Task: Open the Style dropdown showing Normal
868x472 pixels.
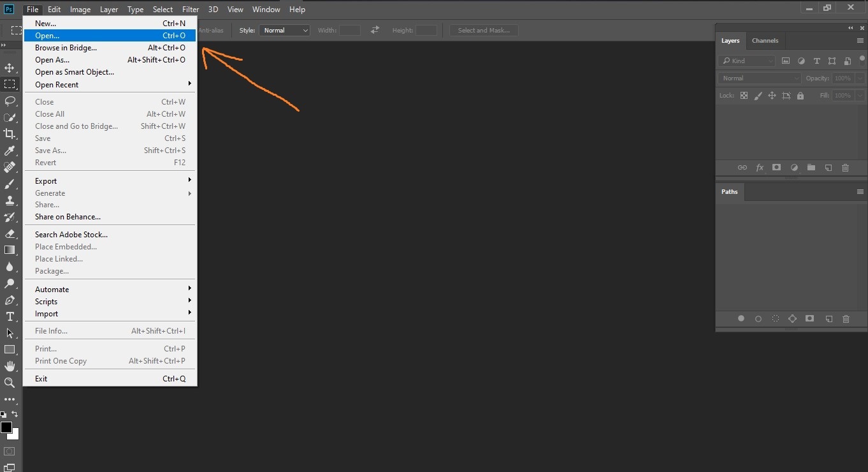Action: tap(284, 30)
